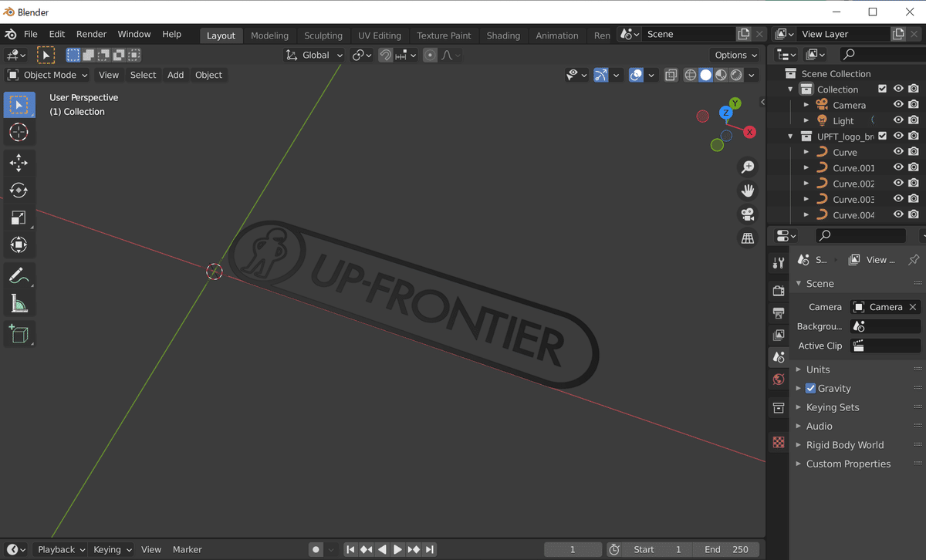Screen dimensions: 926x560
Task: Open the viewport Add menu
Action: click(176, 75)
